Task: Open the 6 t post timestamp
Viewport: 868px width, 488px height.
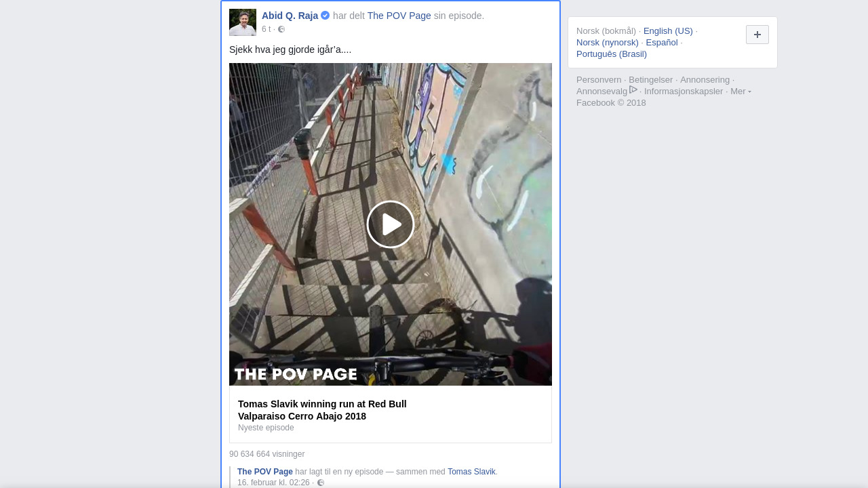Action: 266,29
